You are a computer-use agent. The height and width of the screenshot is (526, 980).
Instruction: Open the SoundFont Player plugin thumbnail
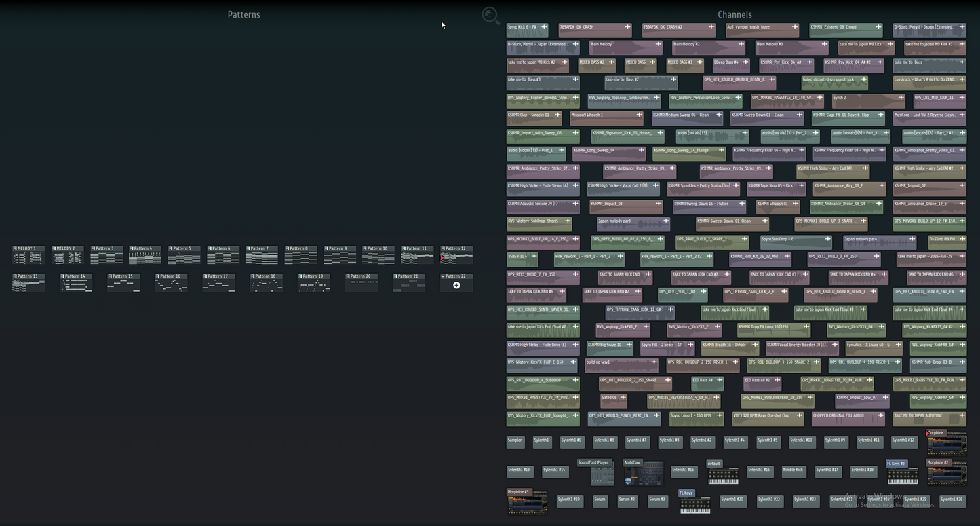pyautogui.click(x=602, y=473)
